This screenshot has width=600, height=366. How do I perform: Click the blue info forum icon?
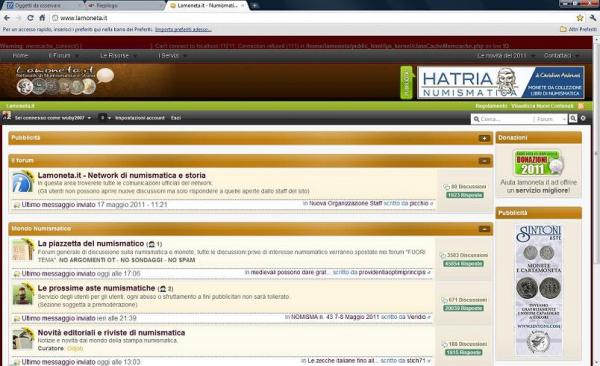[x=23, y=182]
